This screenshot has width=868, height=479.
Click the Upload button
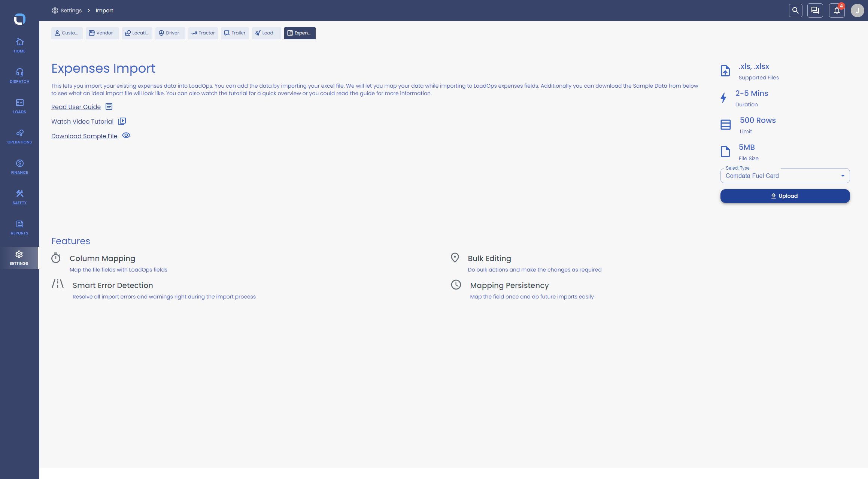point(785,196)
